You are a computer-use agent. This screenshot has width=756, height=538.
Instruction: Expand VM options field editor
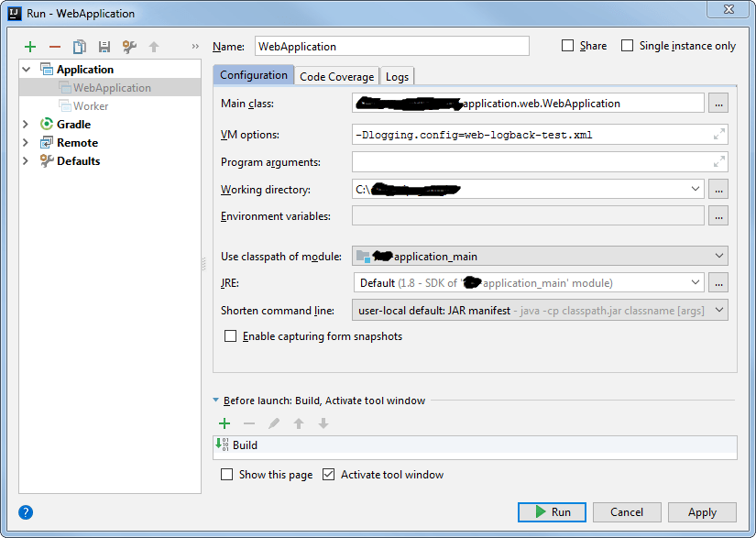[x=718, y=135]
